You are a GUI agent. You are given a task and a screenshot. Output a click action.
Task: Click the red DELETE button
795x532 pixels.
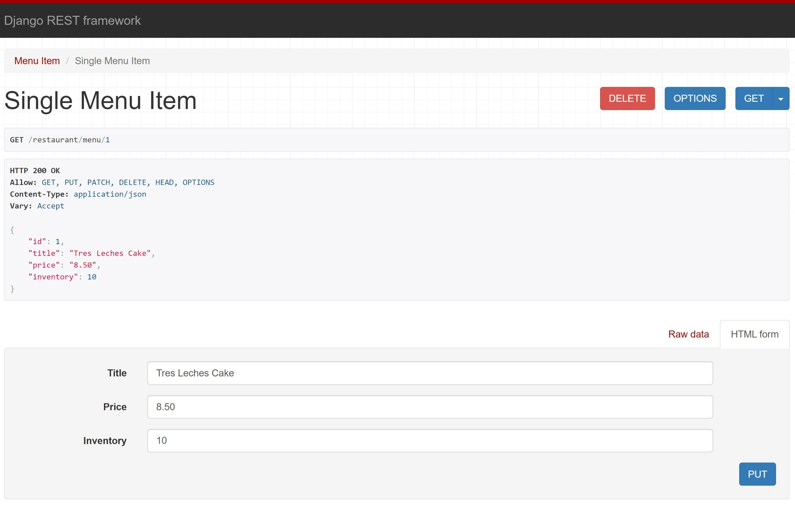627,99
